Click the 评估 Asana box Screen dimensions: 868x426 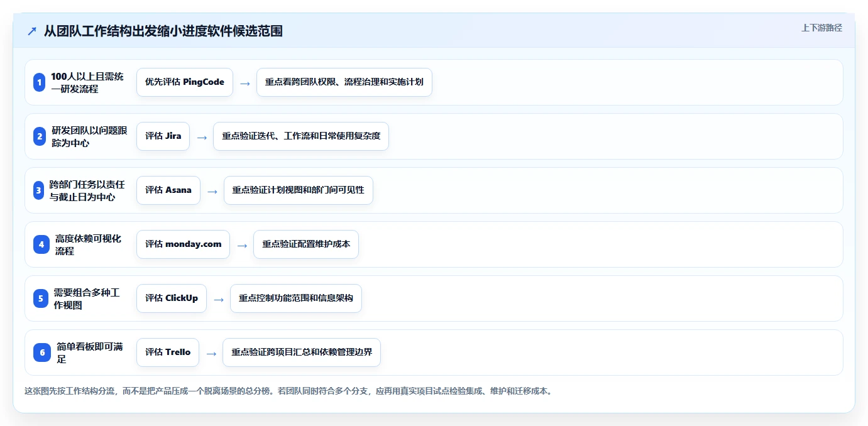tap(168, 190)
